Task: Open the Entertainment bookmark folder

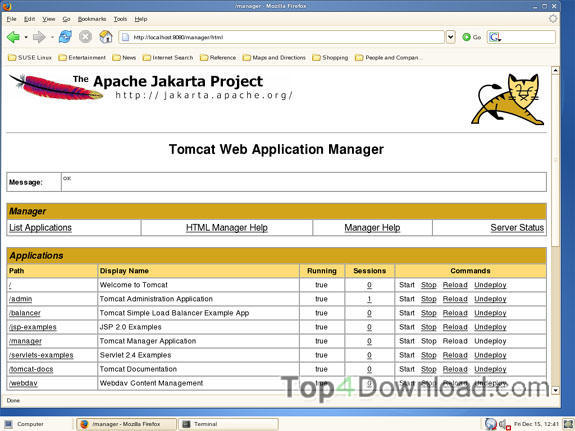Action: point(82,58)
